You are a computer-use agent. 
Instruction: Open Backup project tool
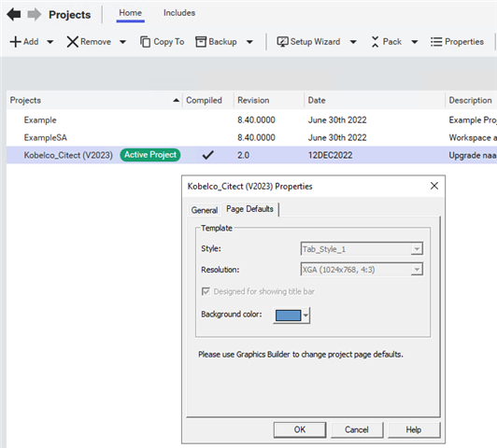tap(216, 42)
